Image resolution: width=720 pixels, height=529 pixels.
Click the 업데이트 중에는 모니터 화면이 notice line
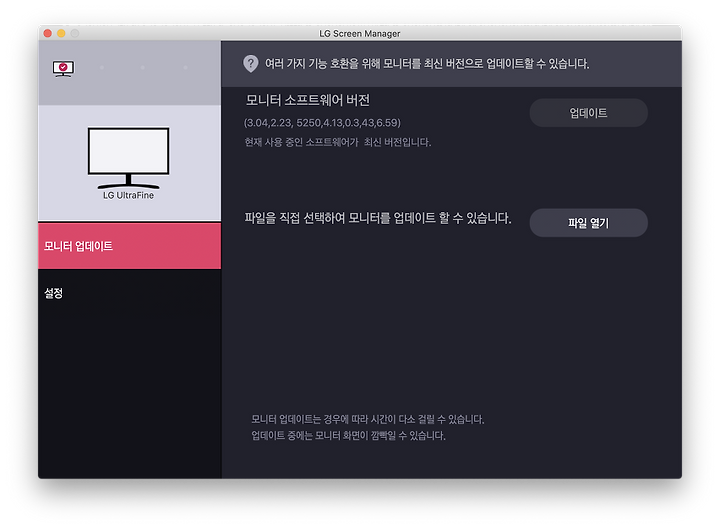(348, 435)
